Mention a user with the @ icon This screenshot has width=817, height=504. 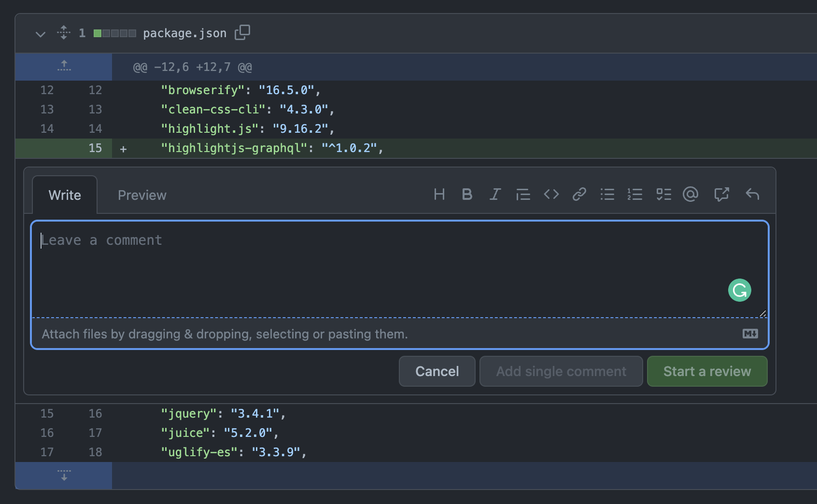click(x=690, y=194)
